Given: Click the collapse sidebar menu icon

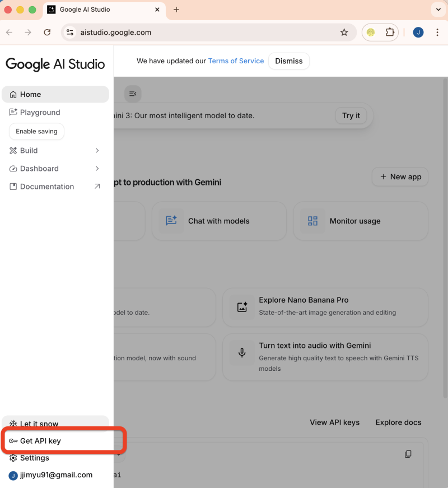Looking at the screenshot, I should click(x=133, y=94).
